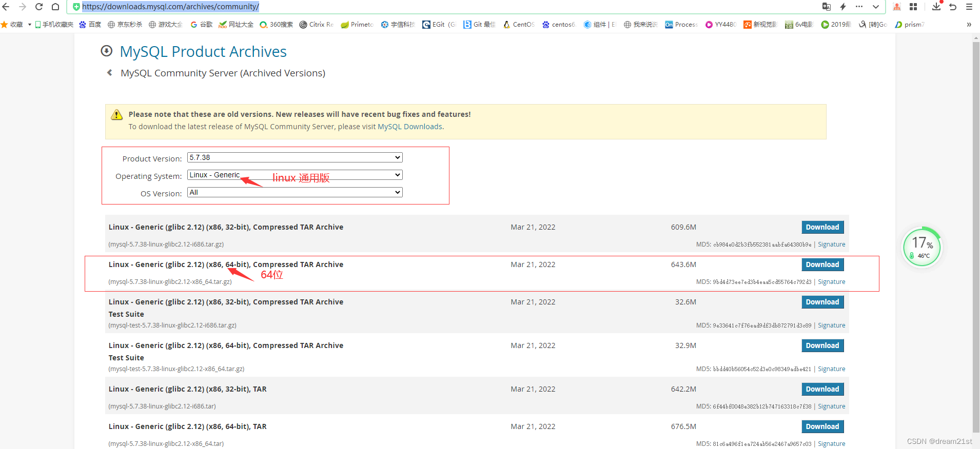Open the 收藏 favorites star
Viewport: 980px width, 449px height.
[x=12, y=24]
